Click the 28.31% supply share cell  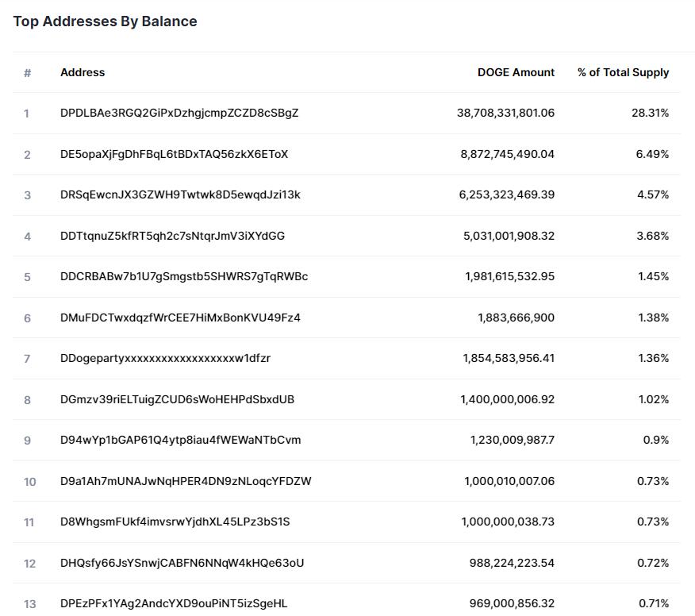pos(650,113)
